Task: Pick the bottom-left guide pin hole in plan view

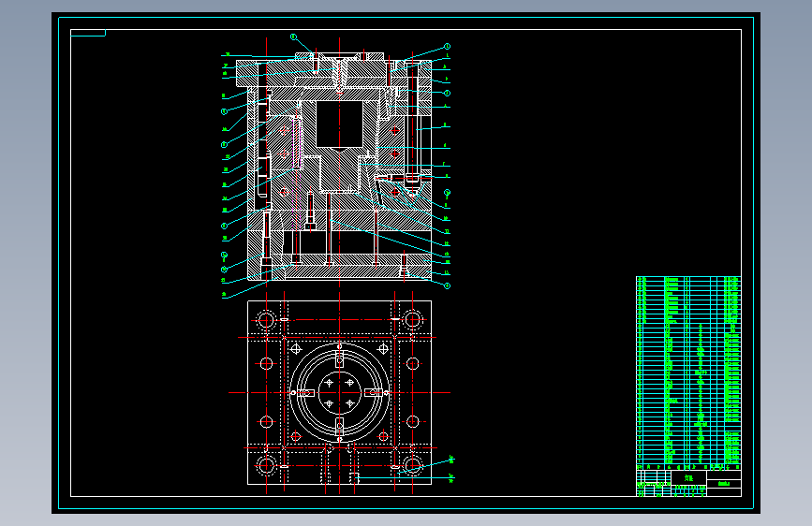Action: point(266,465)
